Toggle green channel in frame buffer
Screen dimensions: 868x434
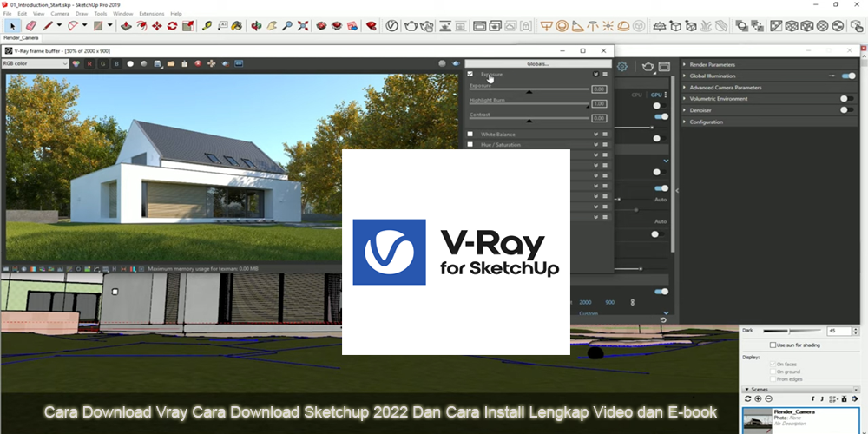click(x=103, y=63)
